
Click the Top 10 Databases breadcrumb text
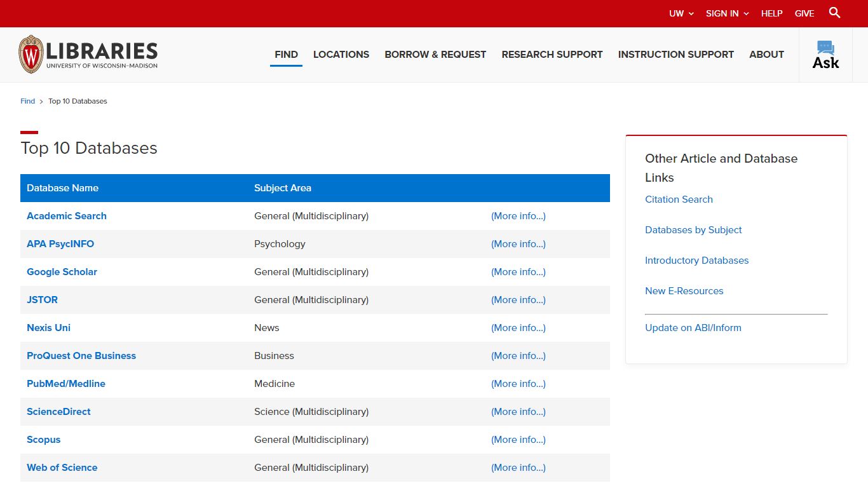[78, 101]
